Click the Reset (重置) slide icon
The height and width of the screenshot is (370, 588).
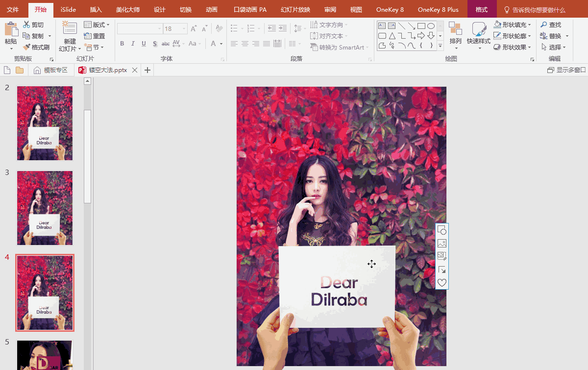[x=88, y=36]
